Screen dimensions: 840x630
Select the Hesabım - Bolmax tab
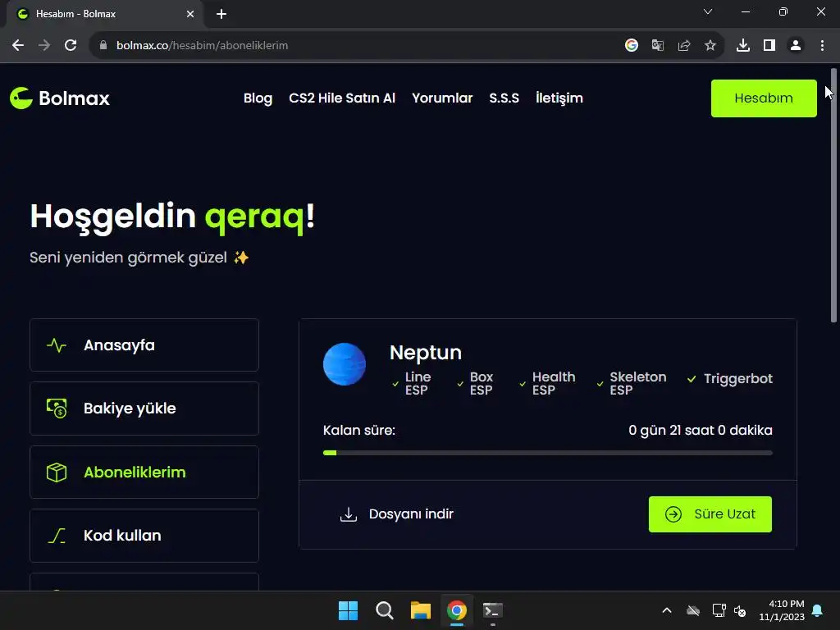105,14
